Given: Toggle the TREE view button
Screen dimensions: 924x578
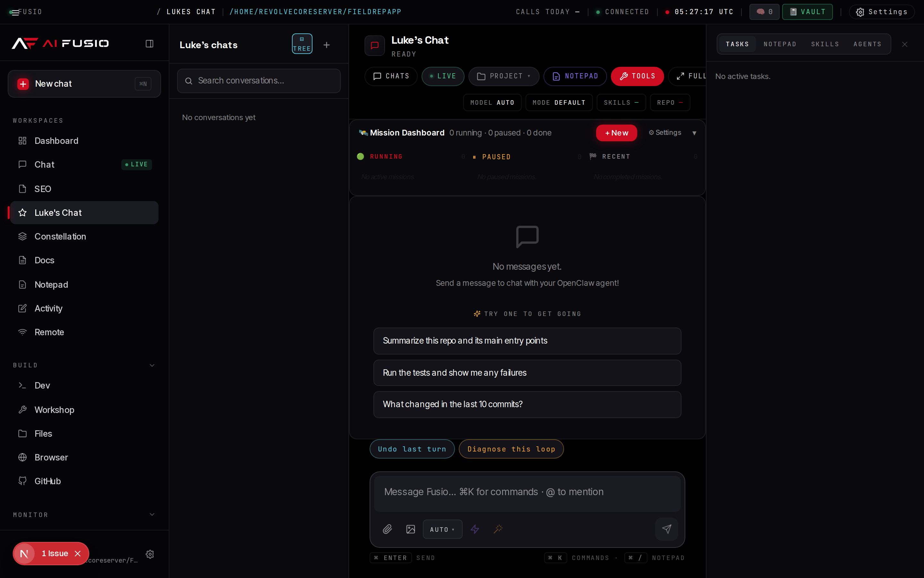Looking at the screenshot, I should (x=302, y=44).
